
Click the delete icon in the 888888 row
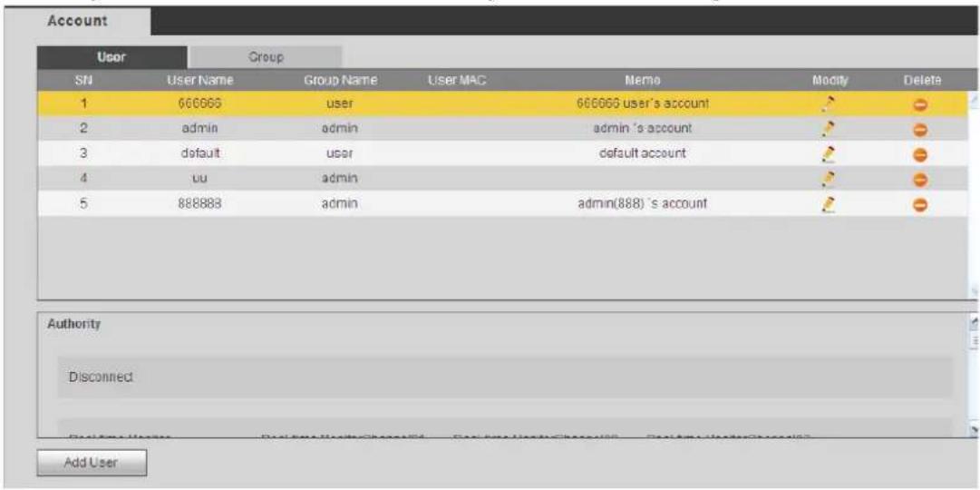click(921, 204)
